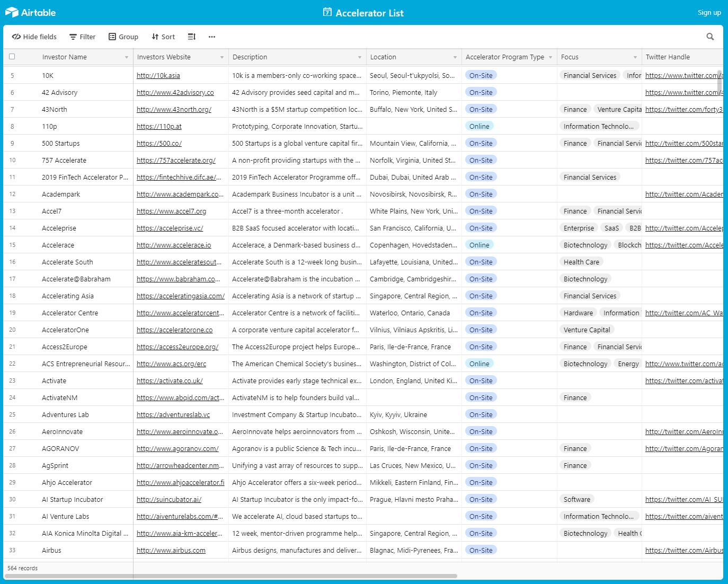Open the Accelerator Program Type column dropdown
Viewport: 728px width, 584px height.
point(551,57)
